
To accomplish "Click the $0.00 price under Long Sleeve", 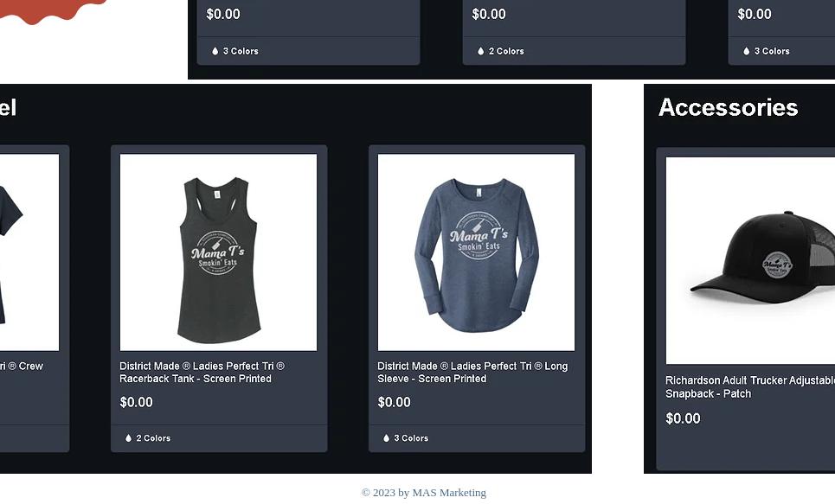I will click(x=394, y=402).
